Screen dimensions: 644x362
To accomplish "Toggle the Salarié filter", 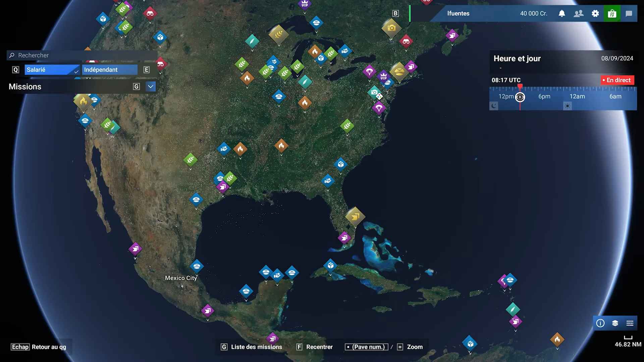I will 52,70.
